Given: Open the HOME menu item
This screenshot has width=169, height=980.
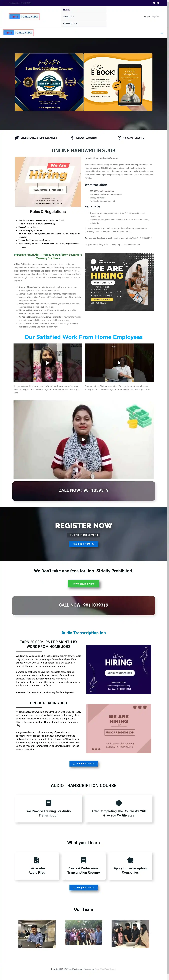Looking at the screenshot, I should 66,9.
